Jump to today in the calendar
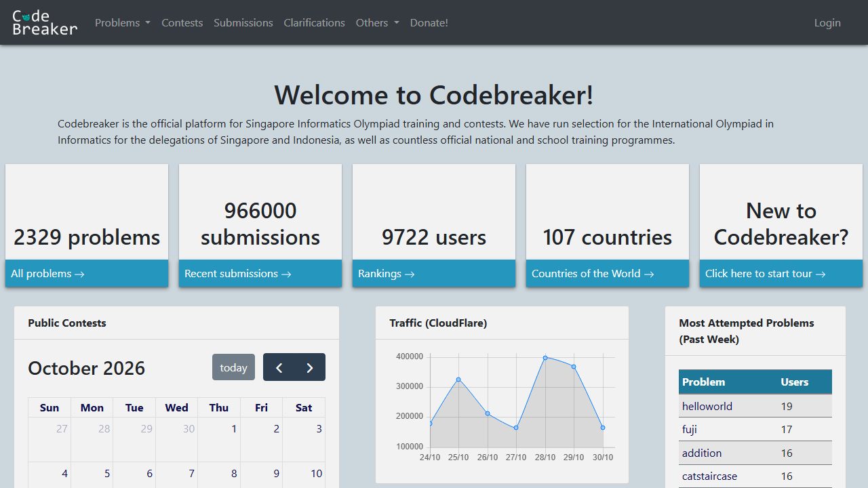Viewport: 868px width, 488px height. point(233,367)
